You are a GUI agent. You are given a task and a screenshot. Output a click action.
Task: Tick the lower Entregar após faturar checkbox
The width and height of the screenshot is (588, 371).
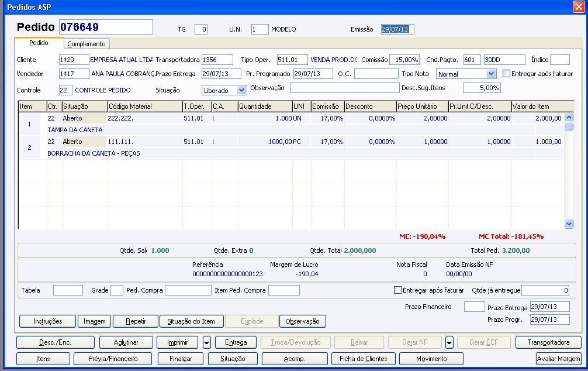tap(398, 290)
